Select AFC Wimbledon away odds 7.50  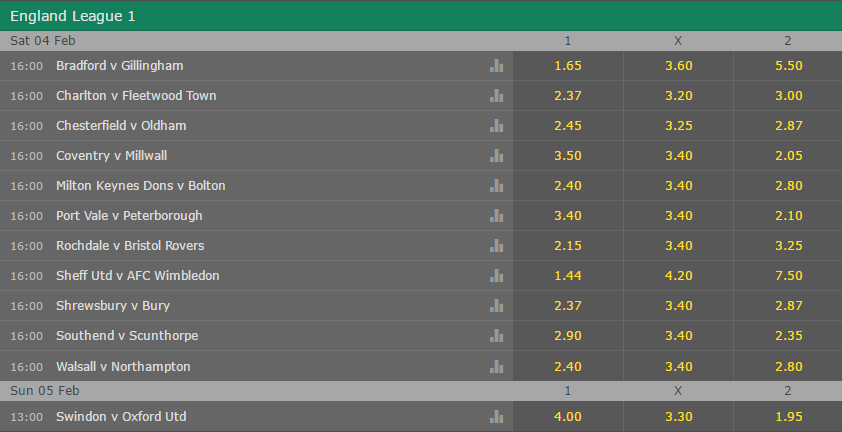788,276
